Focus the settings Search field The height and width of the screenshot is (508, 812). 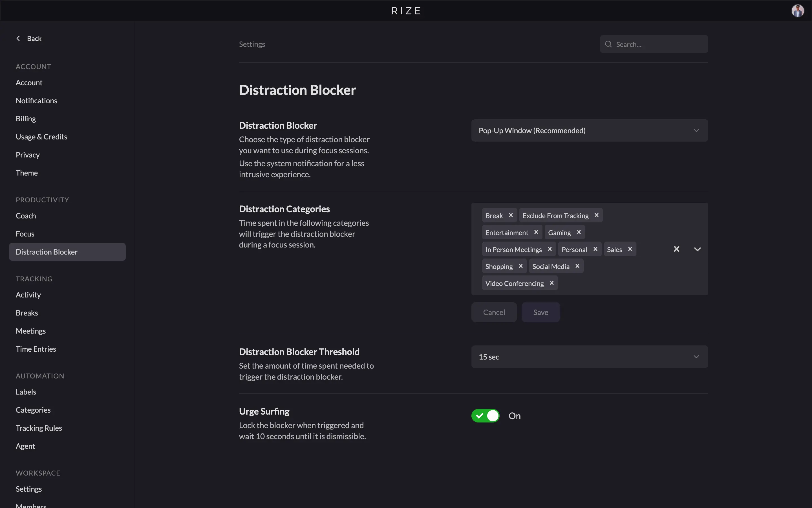[654, 44]
